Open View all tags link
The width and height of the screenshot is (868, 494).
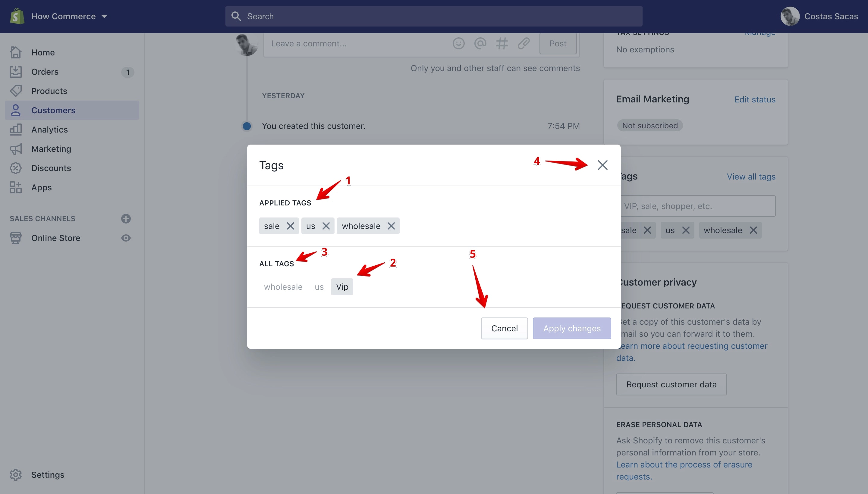click(x=751, y=177)
